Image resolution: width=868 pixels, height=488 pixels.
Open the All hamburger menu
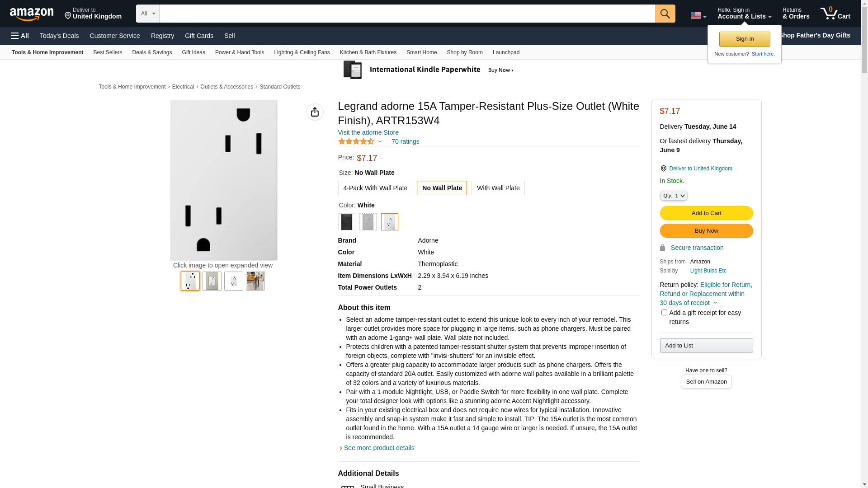tap(20, 36)
